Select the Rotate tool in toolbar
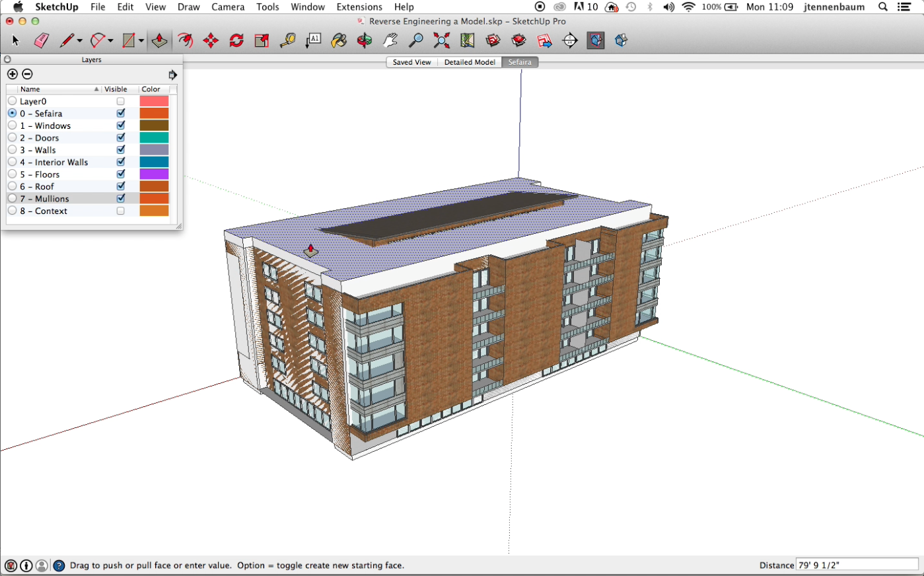 click(236, 41)
